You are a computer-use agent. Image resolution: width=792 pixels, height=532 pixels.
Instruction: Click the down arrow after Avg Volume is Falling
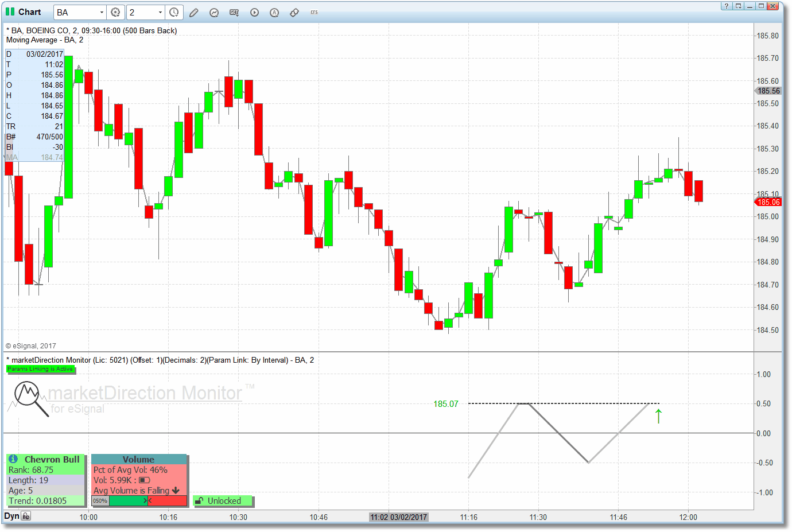176,491
